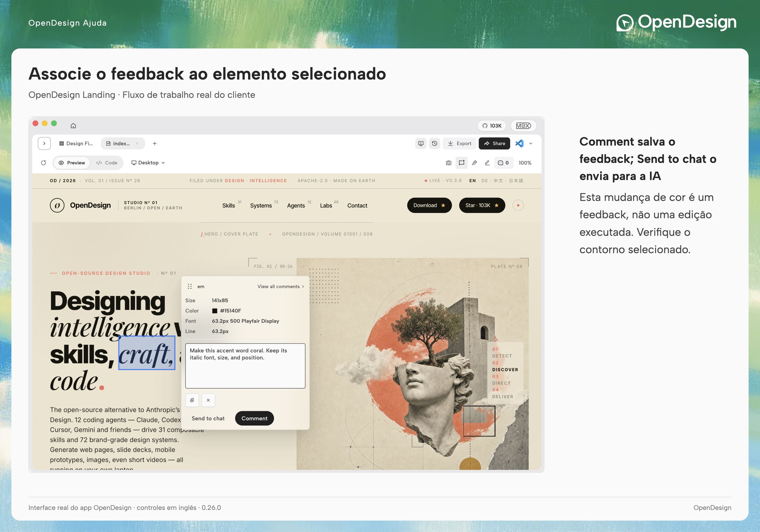Expand the chevron next to VS Code icon
Image resolution: width=760 pixels, height=532 pixels.
pos(531,143)
